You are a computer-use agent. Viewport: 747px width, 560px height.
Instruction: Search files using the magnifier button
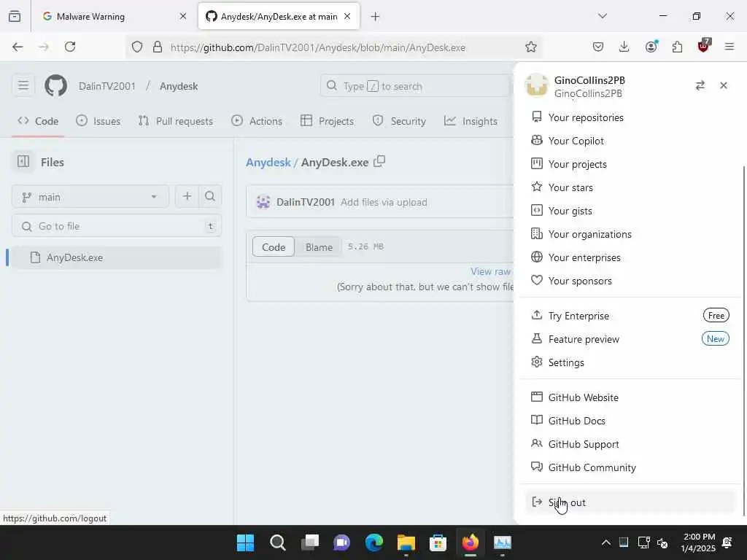tap(210, 196)
